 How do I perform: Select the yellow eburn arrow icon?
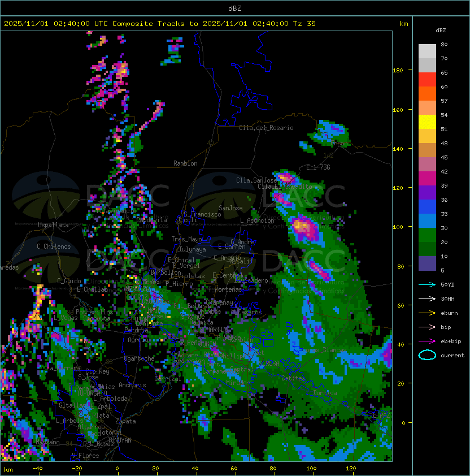coord(427,313)
